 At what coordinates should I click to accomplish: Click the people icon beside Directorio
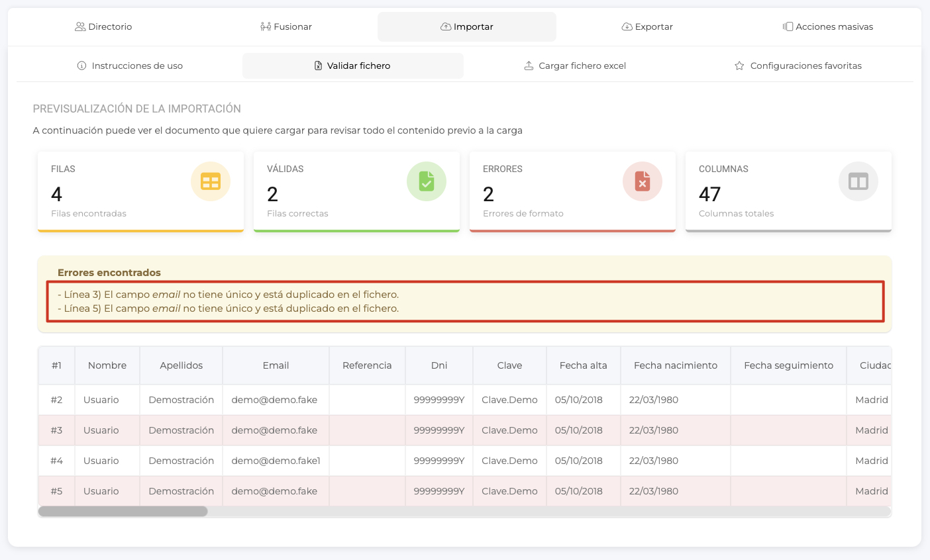[x=80, y=26]
